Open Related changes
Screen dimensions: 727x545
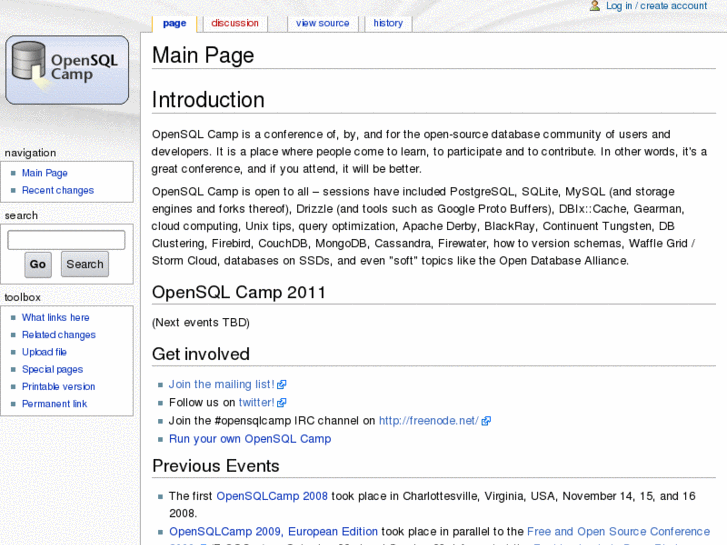[59, 335]
